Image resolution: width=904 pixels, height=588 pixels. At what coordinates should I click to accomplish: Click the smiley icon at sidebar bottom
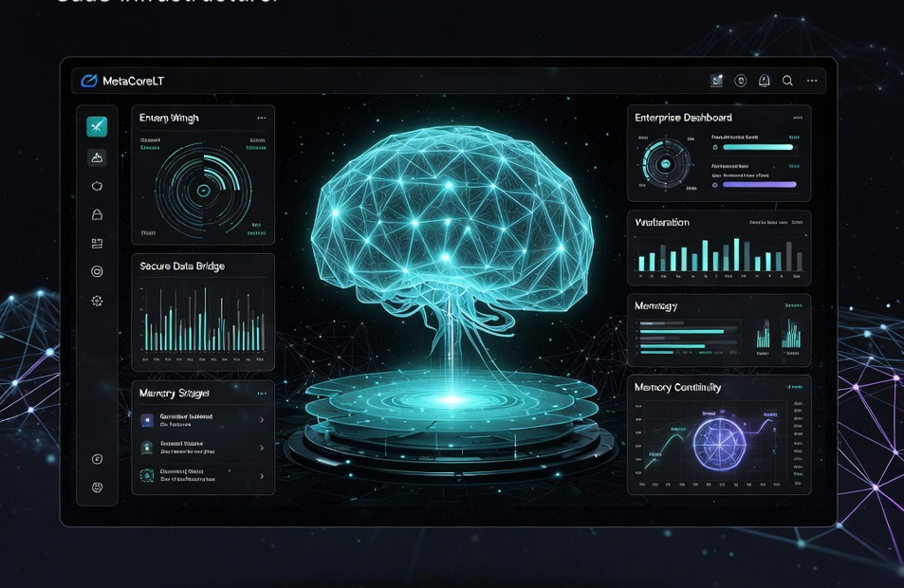[97, 487]
